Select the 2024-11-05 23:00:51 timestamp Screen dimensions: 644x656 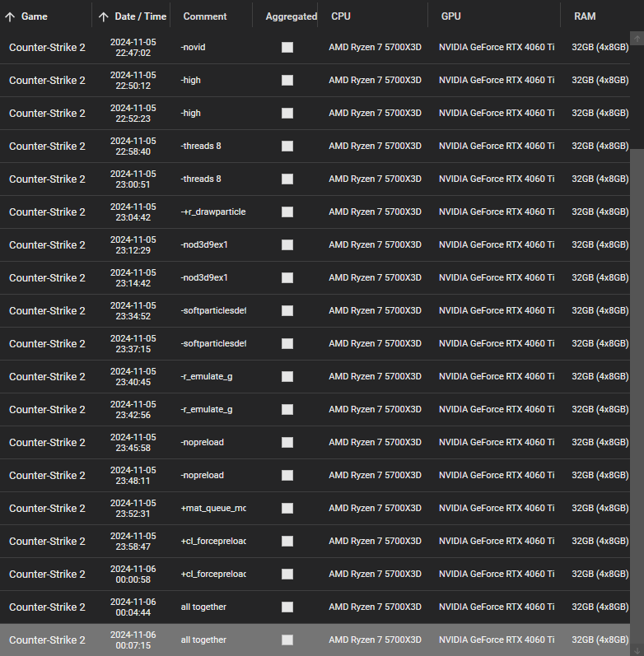pos(133,179)
